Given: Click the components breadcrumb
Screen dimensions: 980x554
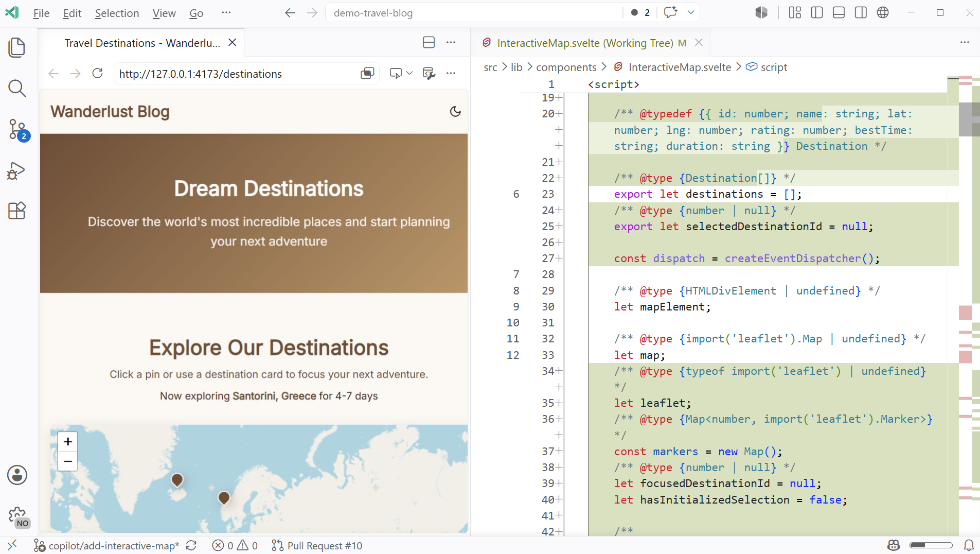Looking at the screenshot, I should point(566,67).
